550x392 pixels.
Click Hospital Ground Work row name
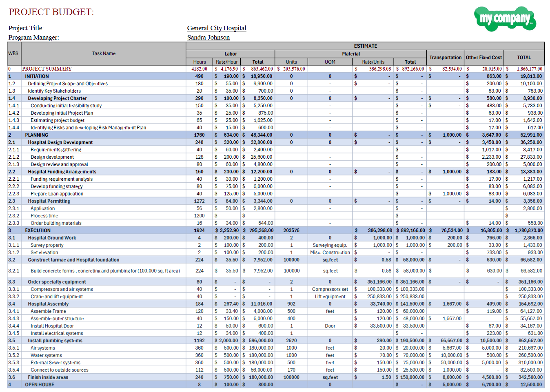52,238
